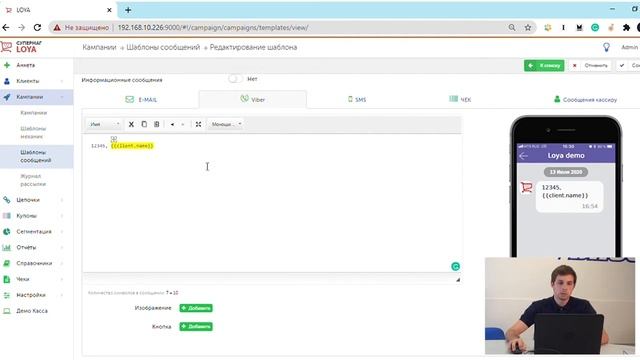The image size is (640, 360).
Task: Toggle the Информационные сообщения switch
Action: [x=236, y=79]
